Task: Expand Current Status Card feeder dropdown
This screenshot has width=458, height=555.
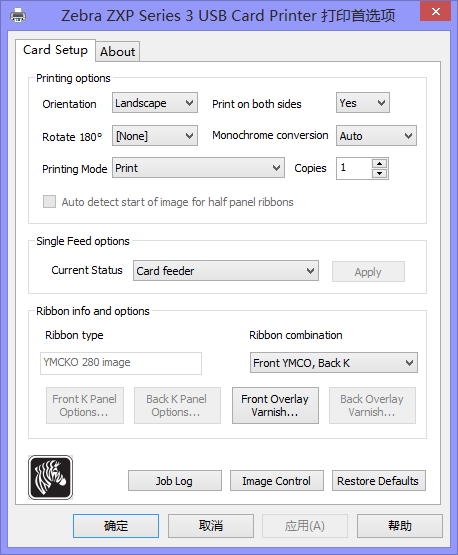Action: pyautogui.click(x=226, y=271)
